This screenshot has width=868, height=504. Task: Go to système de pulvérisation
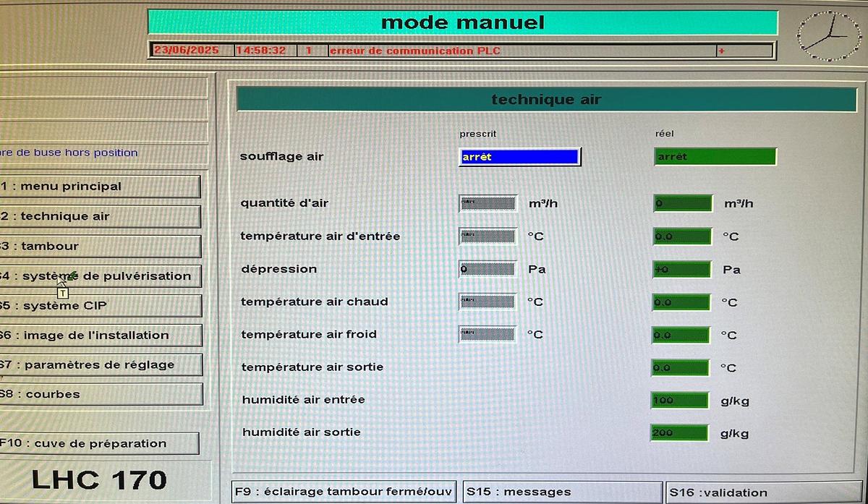(x=100, y=276)
